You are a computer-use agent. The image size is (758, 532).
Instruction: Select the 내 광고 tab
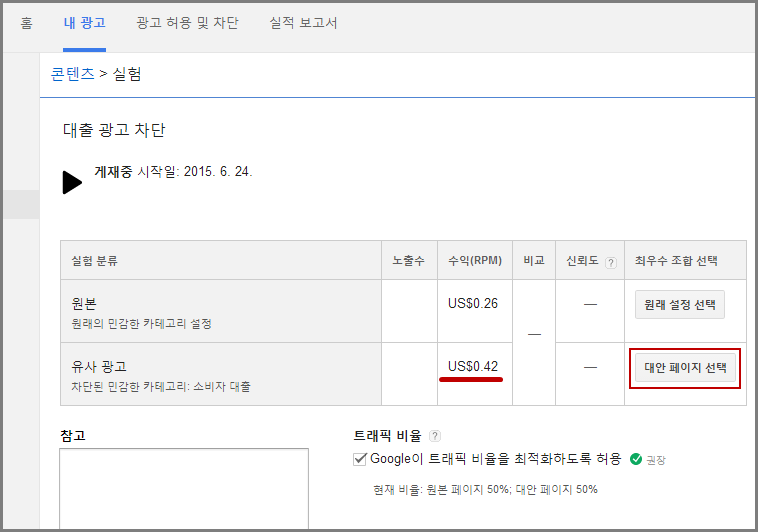pos(85,23)
